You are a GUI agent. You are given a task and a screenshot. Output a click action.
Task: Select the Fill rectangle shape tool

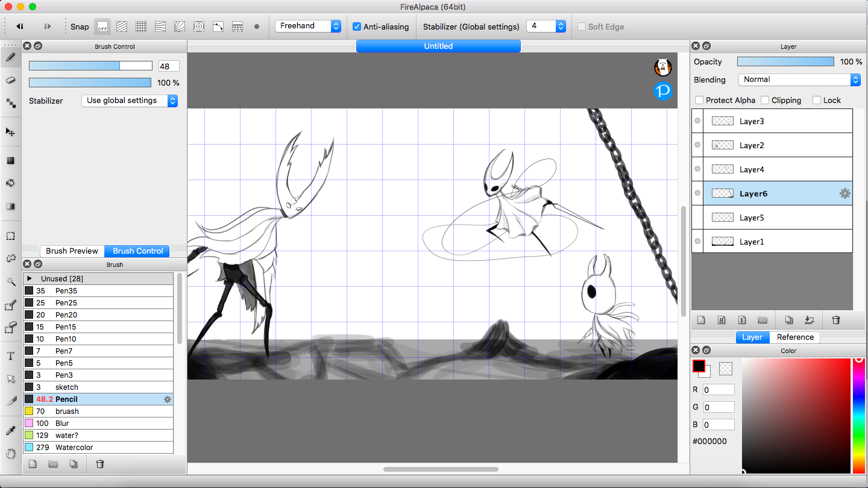coord(10,161)
